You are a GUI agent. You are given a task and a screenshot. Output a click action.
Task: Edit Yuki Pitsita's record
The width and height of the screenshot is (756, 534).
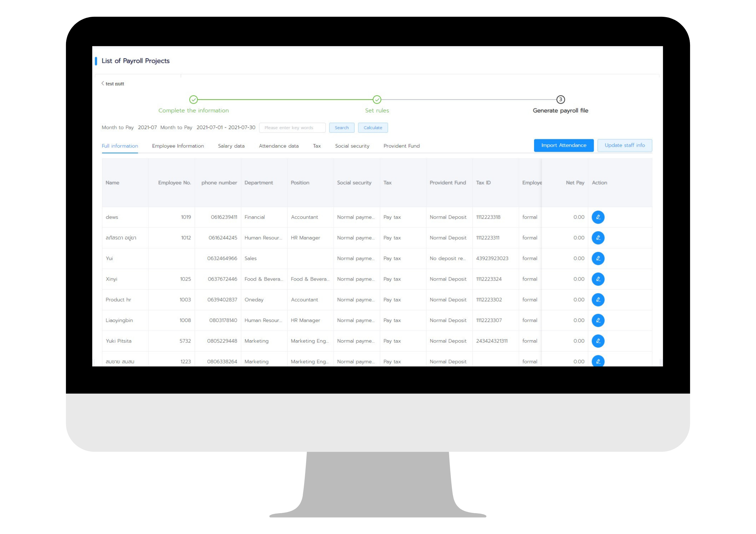598,341
